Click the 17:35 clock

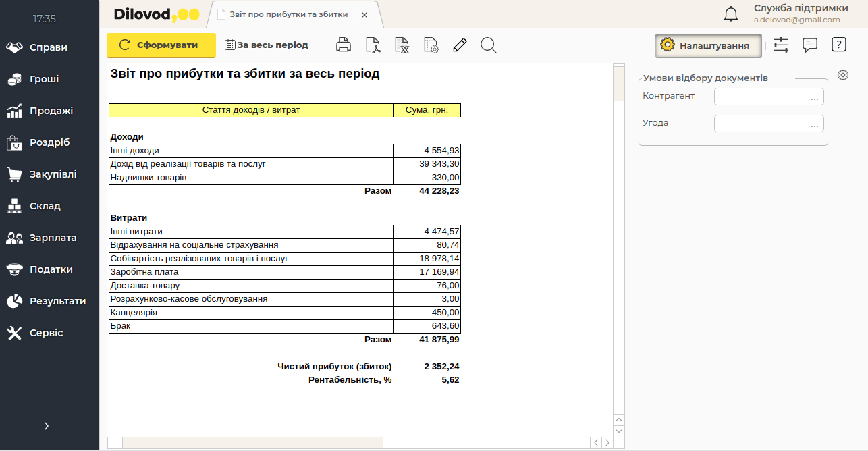click(x=45, y=19)
